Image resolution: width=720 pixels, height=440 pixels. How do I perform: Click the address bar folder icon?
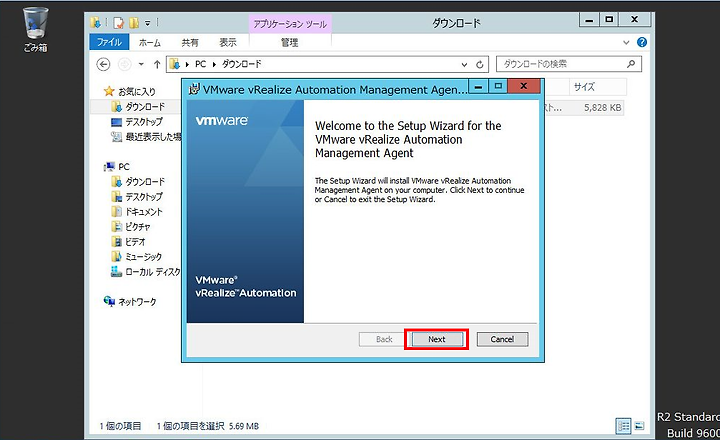175,64
